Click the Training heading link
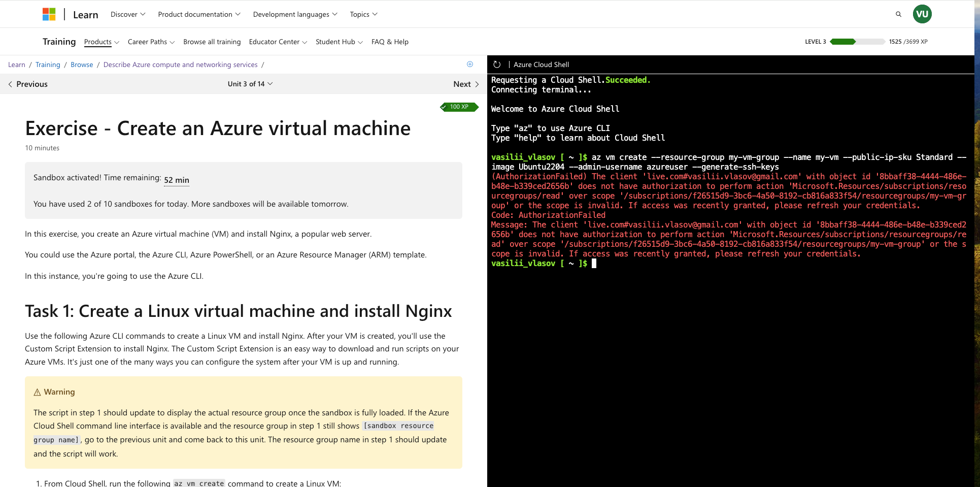 [59, 42]
